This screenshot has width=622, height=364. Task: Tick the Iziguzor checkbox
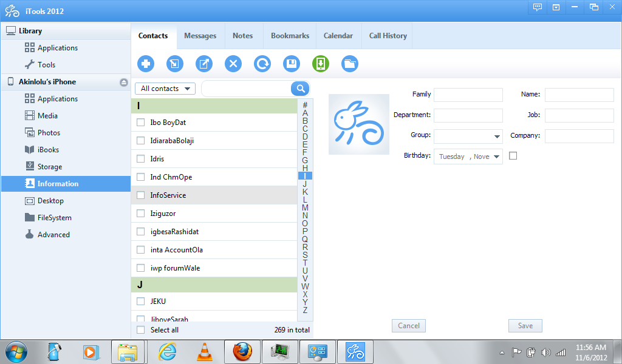pos(140,214)
